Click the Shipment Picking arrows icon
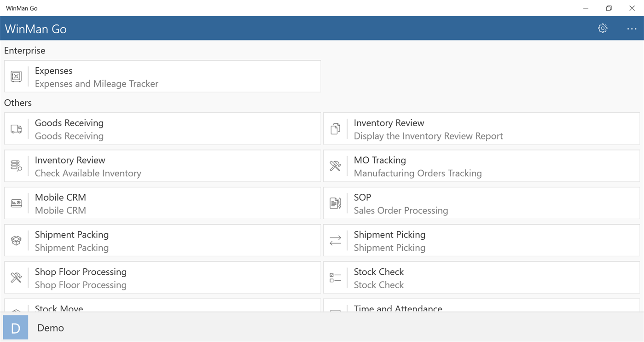Screen dimensions: 644x342 pyautogui.click(x=335, y=241)
